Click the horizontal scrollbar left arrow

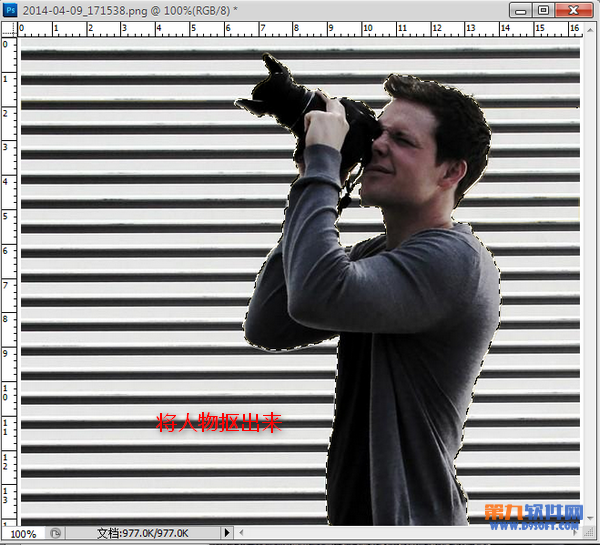[x=241, y=533]
